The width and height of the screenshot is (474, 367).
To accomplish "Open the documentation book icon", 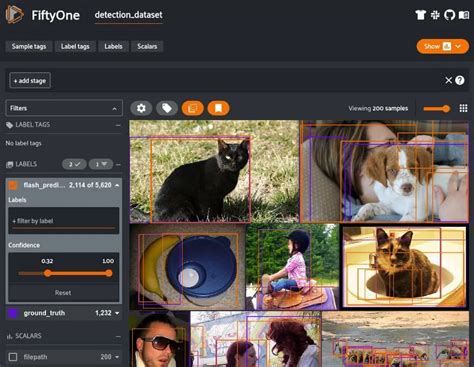I will click(464, 15).
